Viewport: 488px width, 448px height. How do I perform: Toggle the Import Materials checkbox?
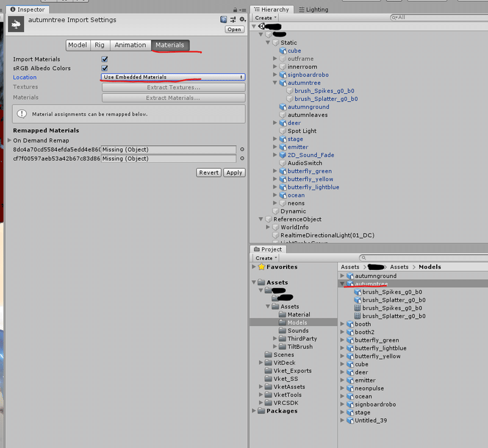[104, 59]
